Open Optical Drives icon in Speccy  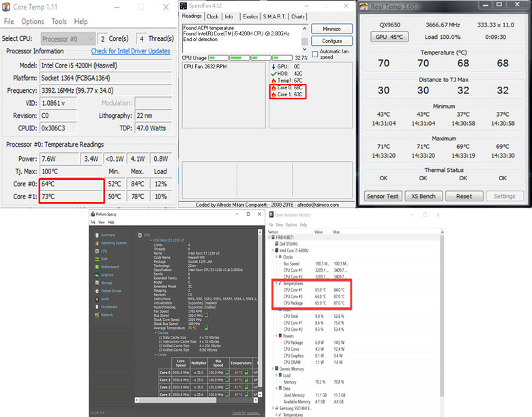pyautogui.click(x=95, y=291)
